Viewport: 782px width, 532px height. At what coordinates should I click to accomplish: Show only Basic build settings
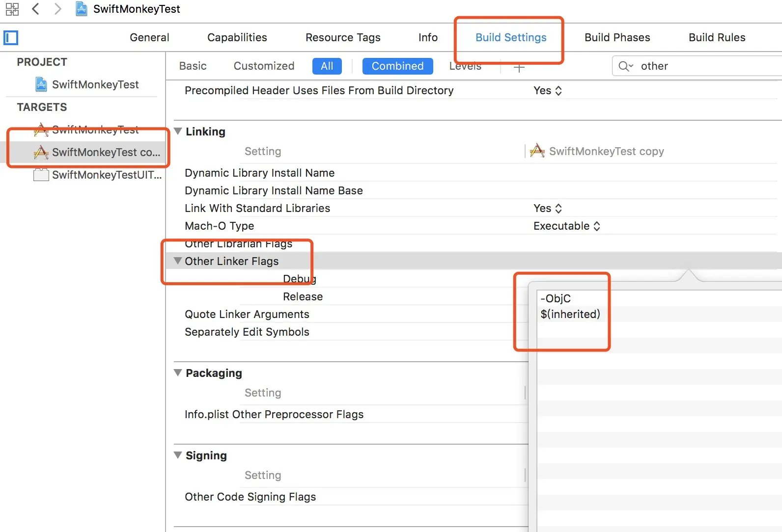[193, 66]
